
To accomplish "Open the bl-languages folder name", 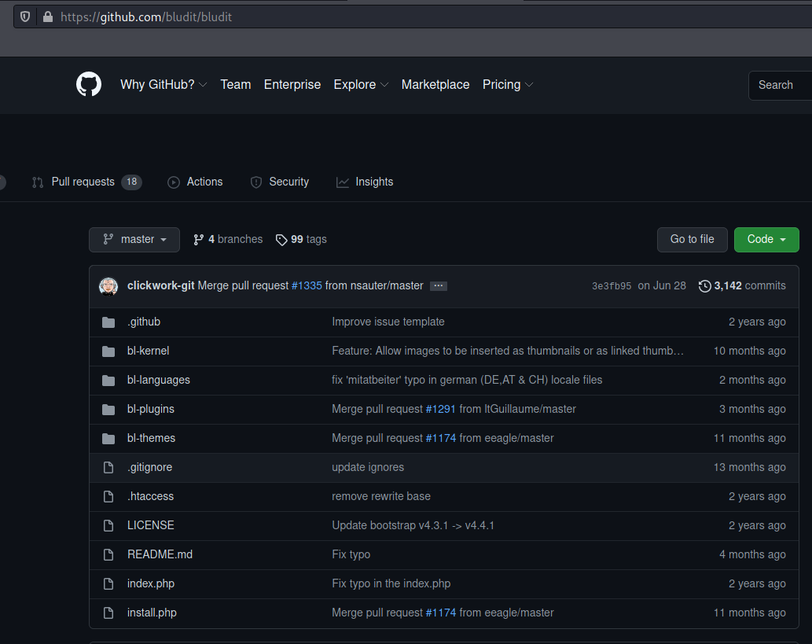I will click(x=159, y=380).
